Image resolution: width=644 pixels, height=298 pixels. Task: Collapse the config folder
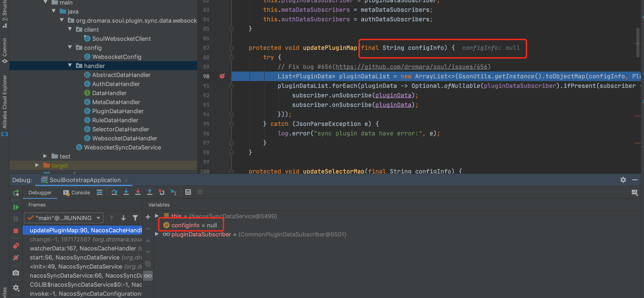click(x=70, y=47)
